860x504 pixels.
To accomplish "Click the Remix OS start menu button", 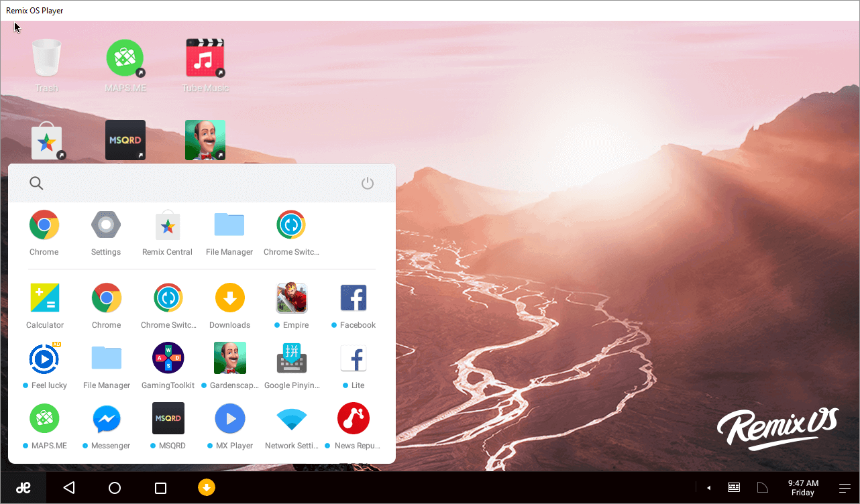I will pos(23,488).
